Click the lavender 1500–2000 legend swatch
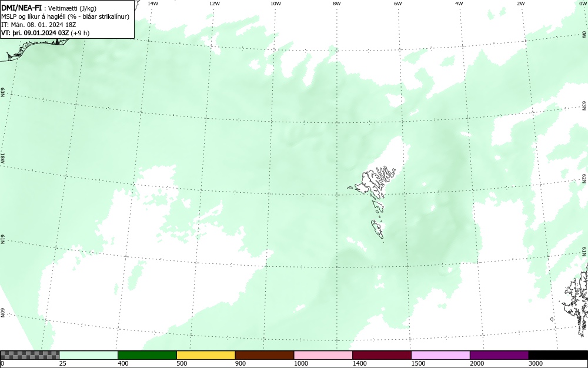Viewport: 588px width, 368px height. pyautogui.click(x=440, y=355)
